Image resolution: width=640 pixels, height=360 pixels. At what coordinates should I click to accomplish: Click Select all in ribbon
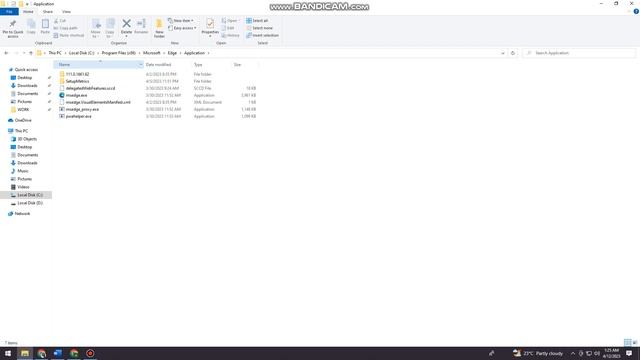pyautogui.click(x=257, y=21)
